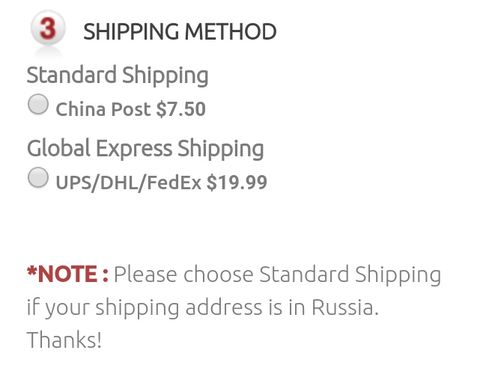Screen dimensions: 480x377
Task: Click the red *NOTE: label
Action: [68, 274]
